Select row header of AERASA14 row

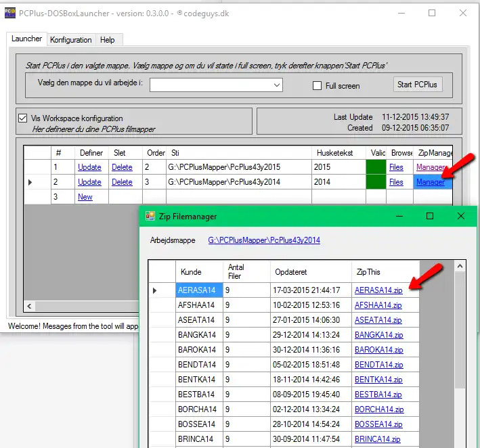pos(162,290)
